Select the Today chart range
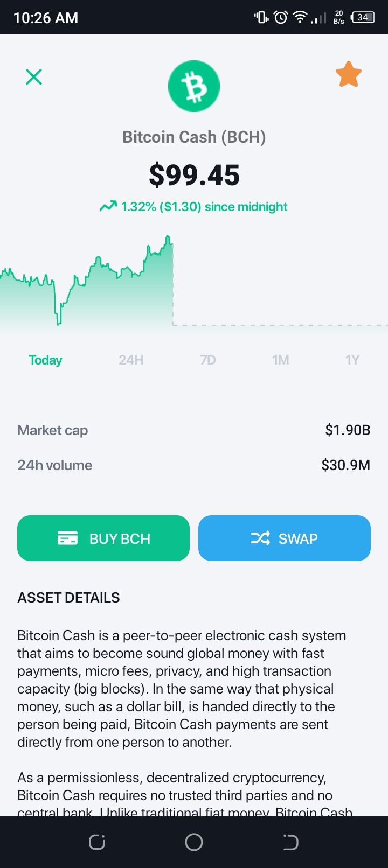 (x=45, y=360)
